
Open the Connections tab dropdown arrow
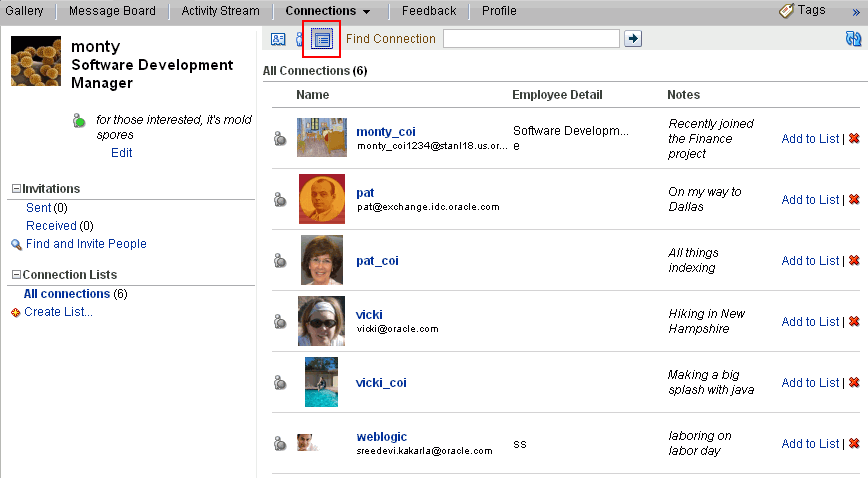pos(366,12)
